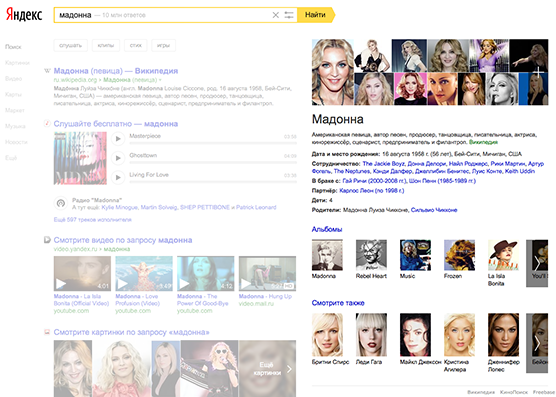Open the Поиск sidebar section
The width and height of the screenshot is (556, 397).
tap(13, 47)
